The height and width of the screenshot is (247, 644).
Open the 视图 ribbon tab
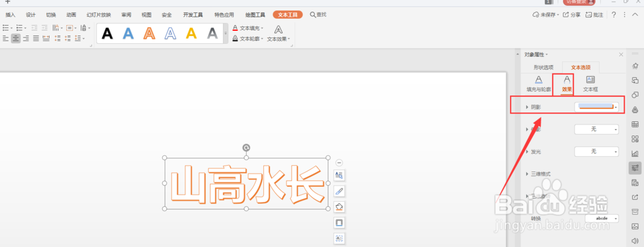147,15
